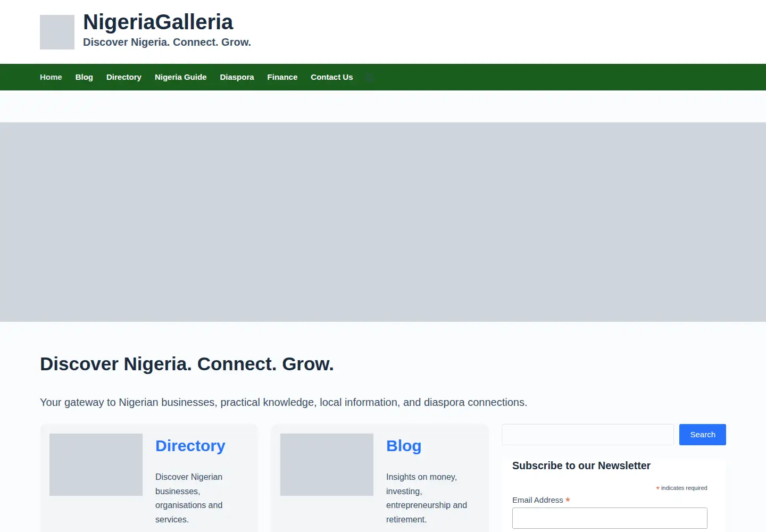Open the search icon in green navigation bar
The height and width of the screenshot is (532, 766).
pos(369,77)
